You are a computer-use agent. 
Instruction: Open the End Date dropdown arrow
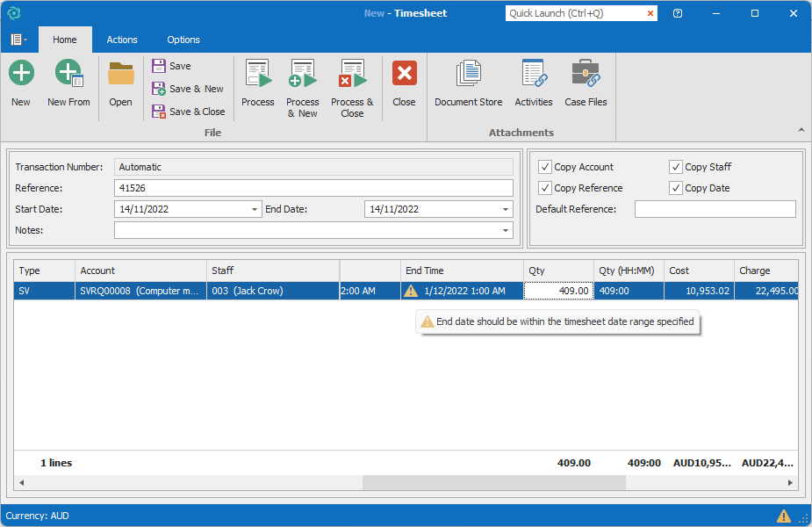(506, 209)
